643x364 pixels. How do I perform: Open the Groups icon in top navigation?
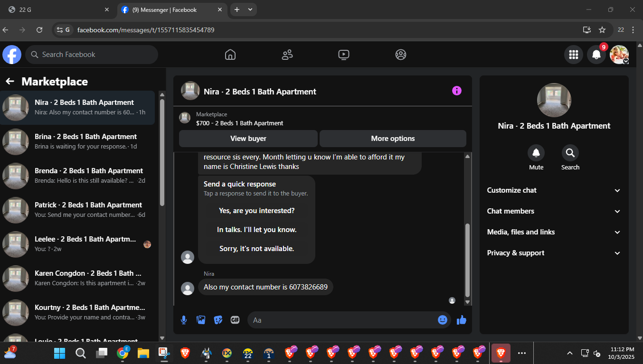(401, 55)
